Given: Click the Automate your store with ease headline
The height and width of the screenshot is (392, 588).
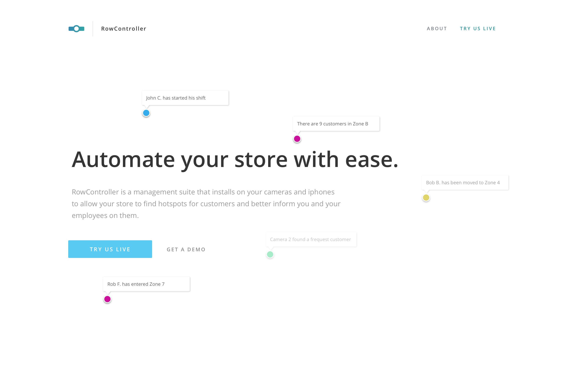Looking at the screenshot, I should click(235, 160).
